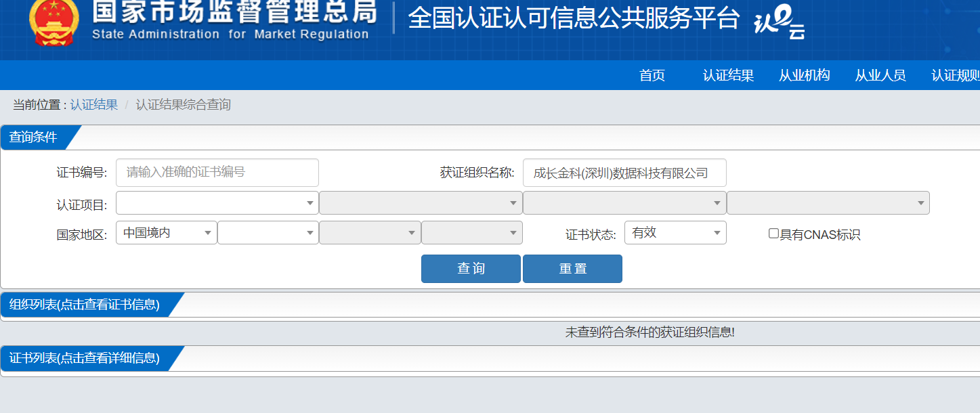980x413 pixels.
Task: Tick the 具有CNAS标识 checkbox
Action: (773, 234)
